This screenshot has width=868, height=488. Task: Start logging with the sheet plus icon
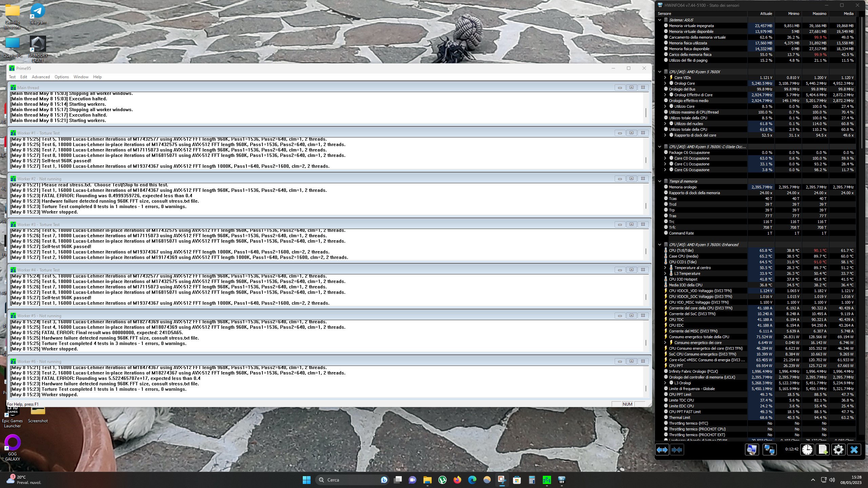[x=823, y=450]
